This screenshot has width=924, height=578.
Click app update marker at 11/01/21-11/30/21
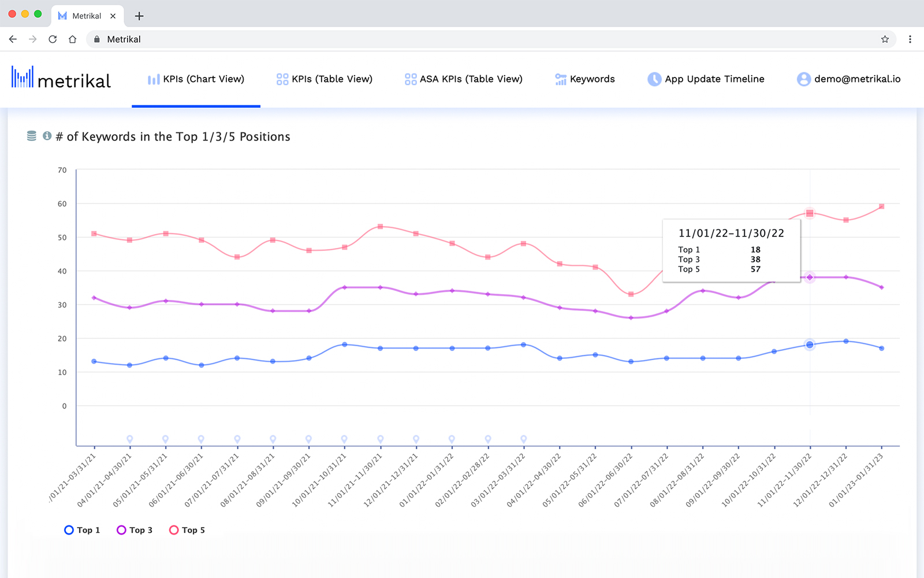coord(381,439)
